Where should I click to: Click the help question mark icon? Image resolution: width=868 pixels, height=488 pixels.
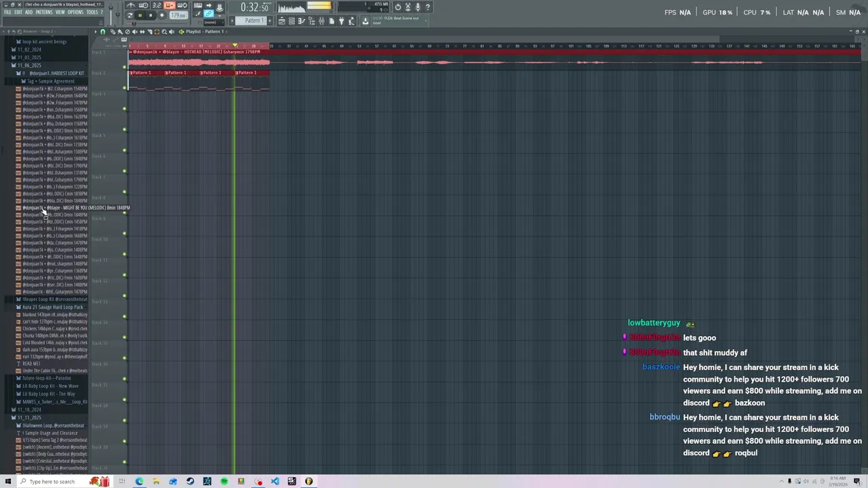pyautogui.click(x=427, y=7)
